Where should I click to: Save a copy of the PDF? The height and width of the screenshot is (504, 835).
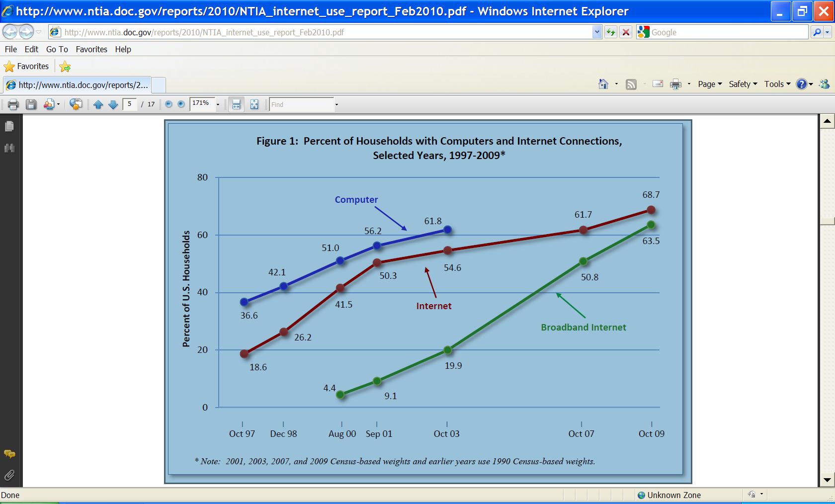click(31, 104)
